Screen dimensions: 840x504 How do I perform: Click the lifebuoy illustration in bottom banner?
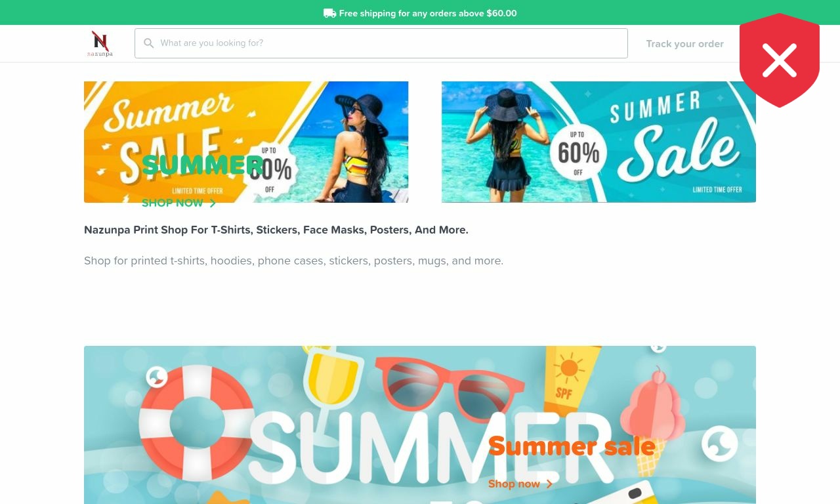197,423
